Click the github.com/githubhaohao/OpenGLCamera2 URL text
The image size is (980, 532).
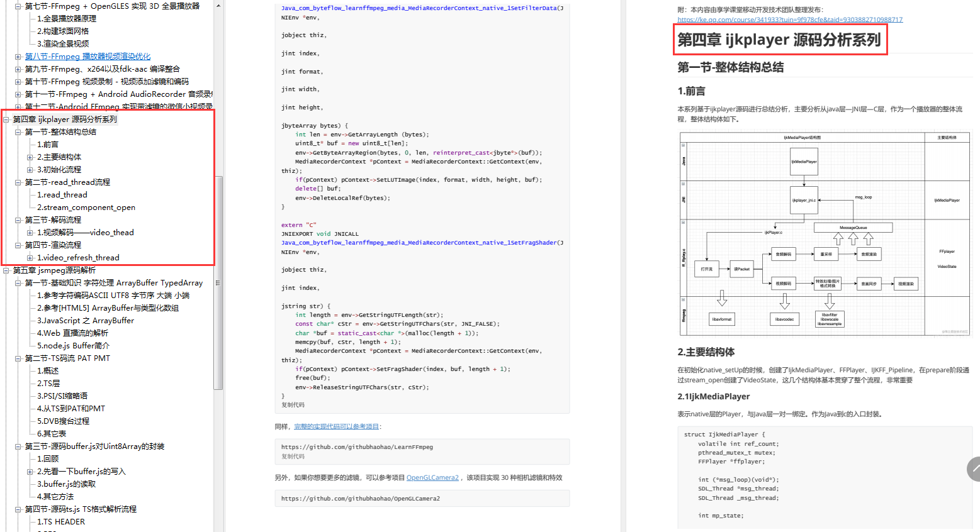361,499
